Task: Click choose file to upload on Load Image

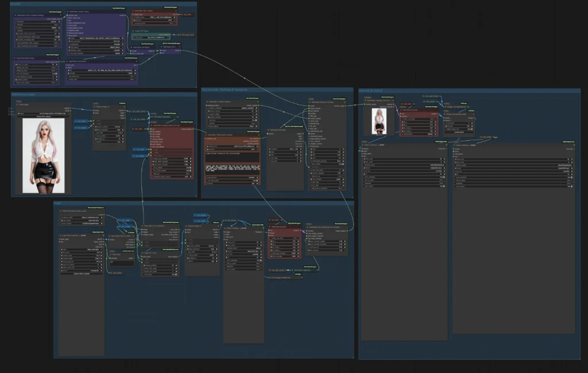Action: (44, 117)
